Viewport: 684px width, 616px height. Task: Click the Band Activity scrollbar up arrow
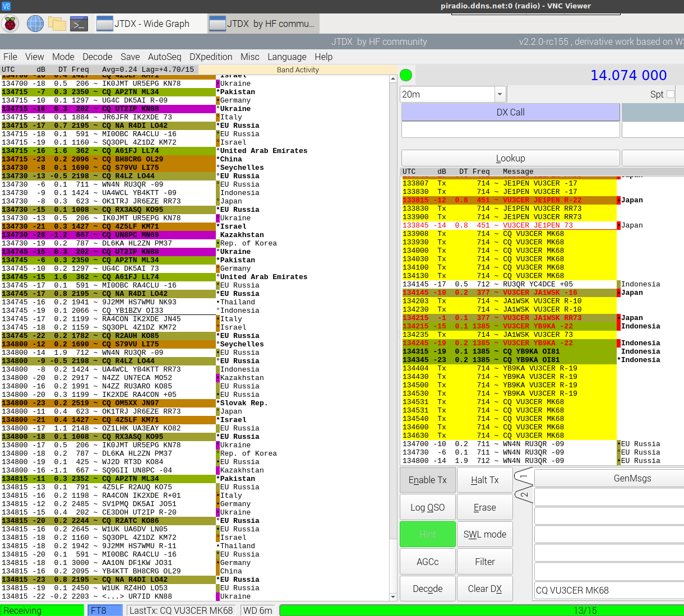tap(393, 79)
